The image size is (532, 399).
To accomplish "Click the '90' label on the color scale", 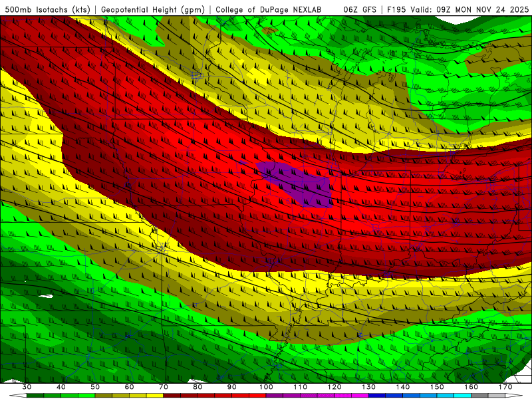I will pyautogui.click(x=232, y=387).
